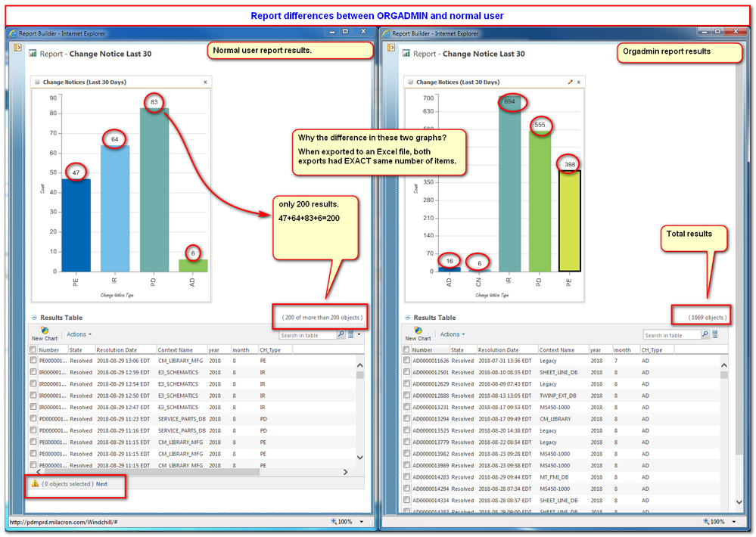
Task: Click the Report chart icon in left window
Action: [33, 54]
